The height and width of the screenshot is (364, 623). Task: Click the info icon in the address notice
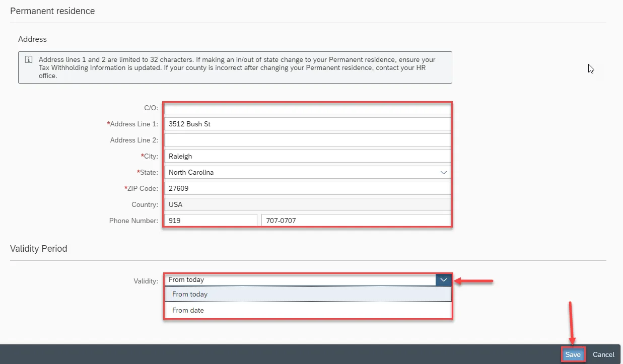[x=29, y=59]
